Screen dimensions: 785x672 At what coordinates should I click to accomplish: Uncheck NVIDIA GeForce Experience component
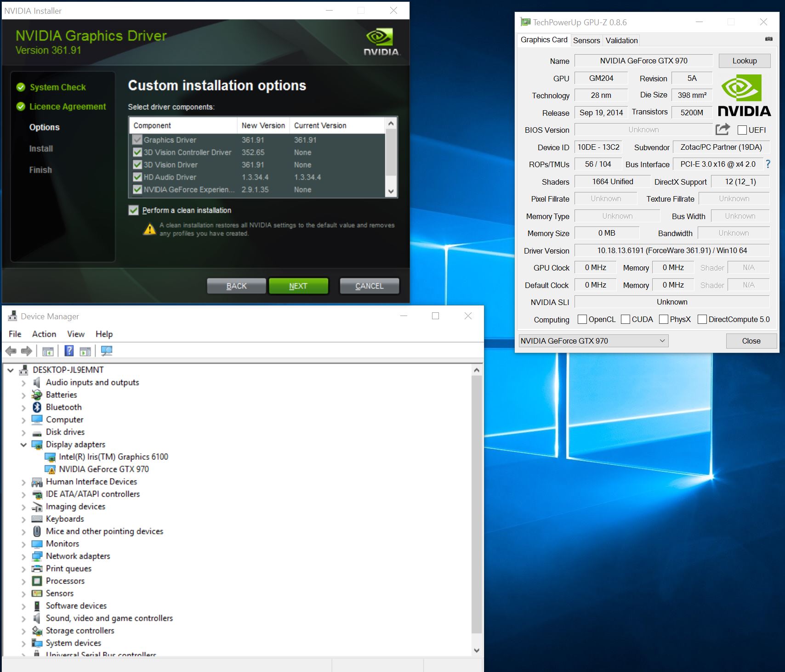(x=137, y=189)
